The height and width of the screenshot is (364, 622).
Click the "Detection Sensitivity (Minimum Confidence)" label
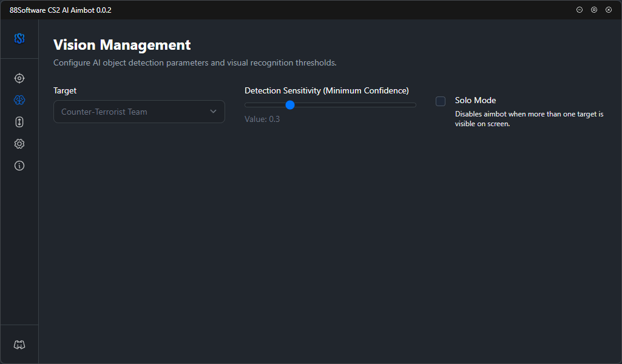coord(326,90)
